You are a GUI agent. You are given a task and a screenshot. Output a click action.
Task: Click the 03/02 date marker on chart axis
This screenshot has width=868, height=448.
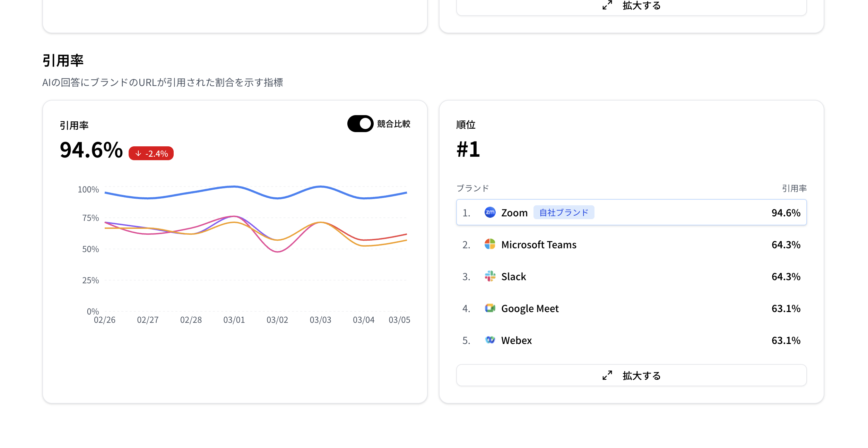(x=277, y=320)
